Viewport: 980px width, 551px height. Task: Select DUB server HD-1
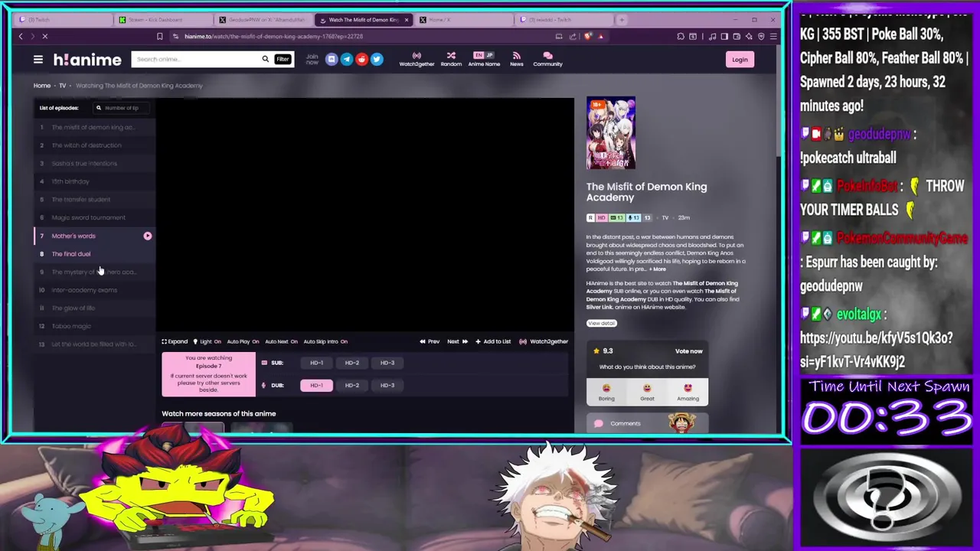316,385
